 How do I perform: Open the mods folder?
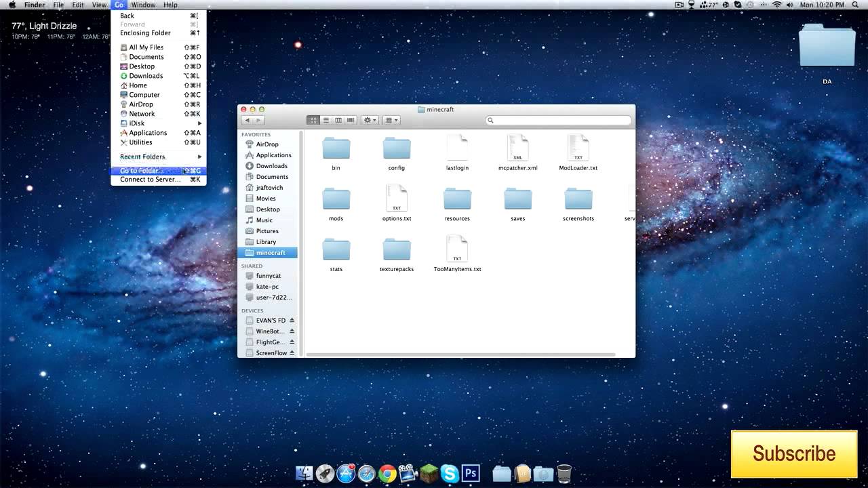tap(336, 199)
